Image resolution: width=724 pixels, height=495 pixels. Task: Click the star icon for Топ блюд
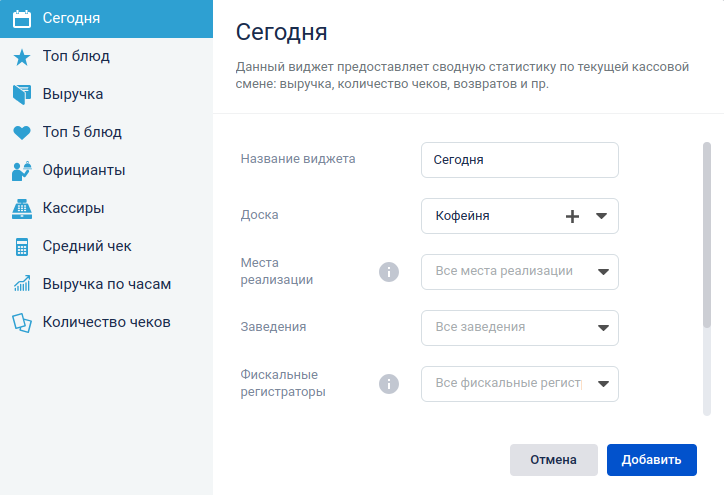point(22,57)
